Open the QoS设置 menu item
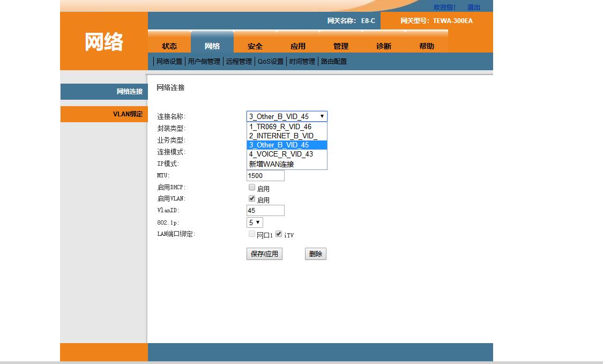 click(271, 61)
